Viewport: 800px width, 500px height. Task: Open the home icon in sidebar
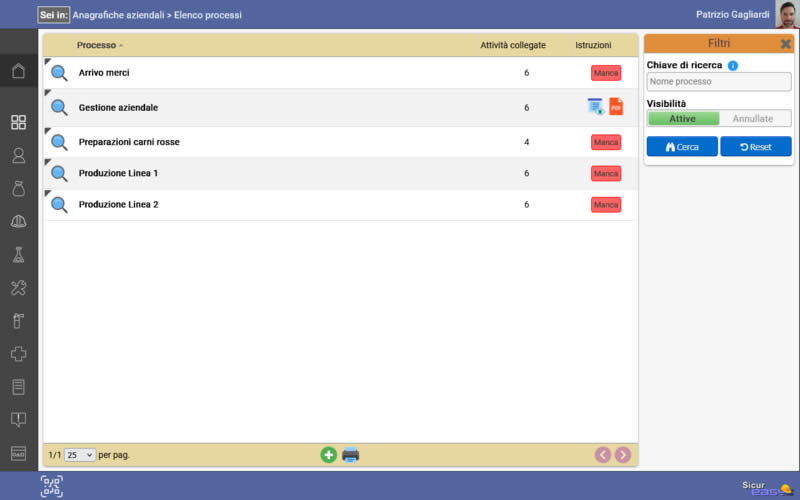[x=18, y=71]
